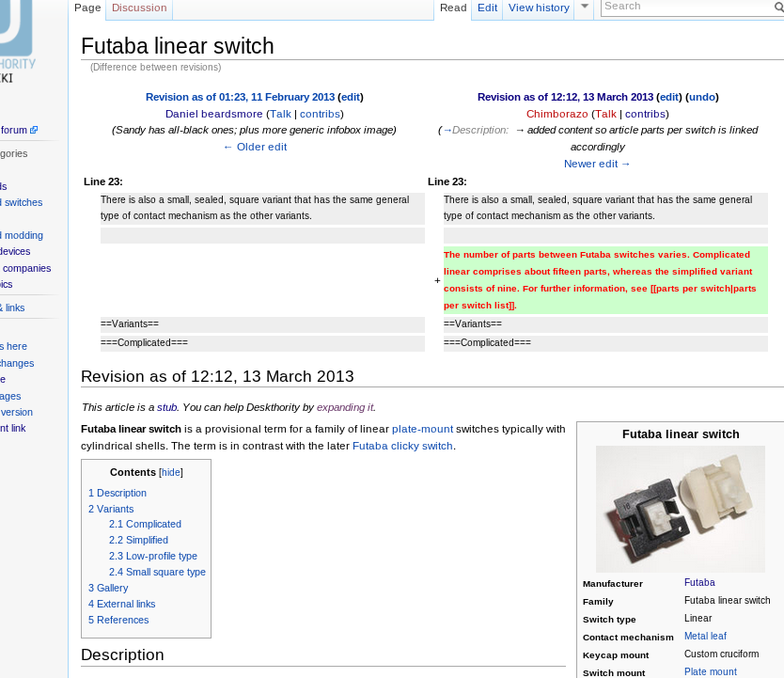Click the Metal leaf contact mechanism link

705,637
